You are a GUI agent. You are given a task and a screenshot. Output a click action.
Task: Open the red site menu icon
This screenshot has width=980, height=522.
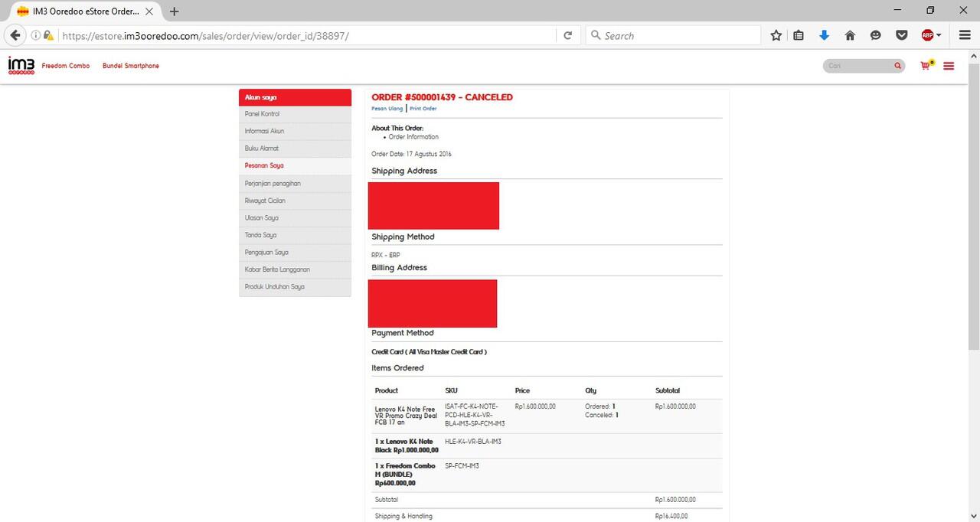(949, 66)
